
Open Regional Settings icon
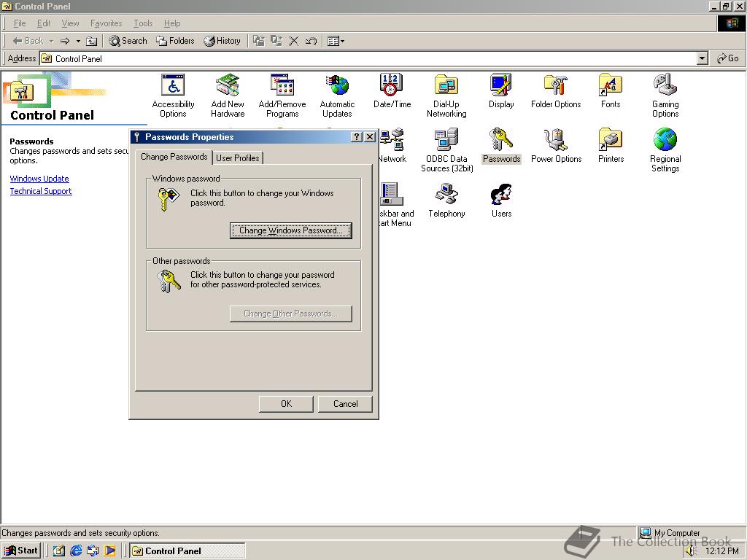[665, 150]
